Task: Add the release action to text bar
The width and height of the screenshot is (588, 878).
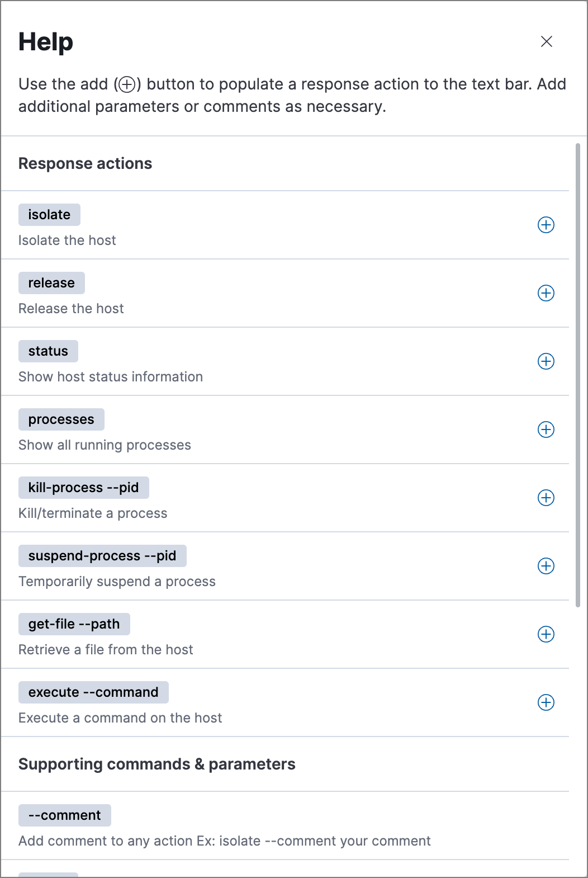Action: click(546, 293)
